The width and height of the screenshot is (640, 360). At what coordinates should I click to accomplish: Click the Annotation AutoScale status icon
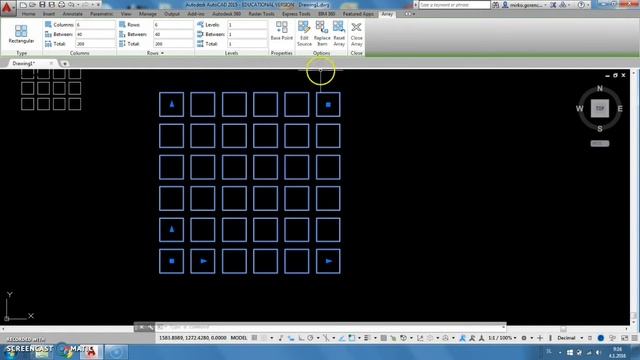pyautogui.click(x=472, y=338)
